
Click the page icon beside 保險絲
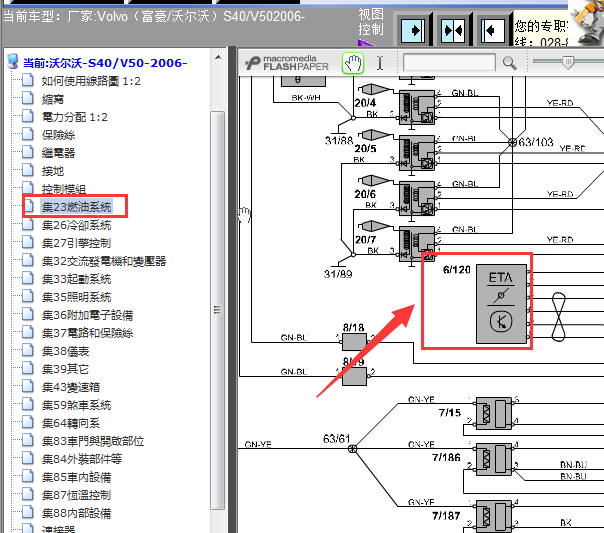pyautogui.click(x=28, y=134)
